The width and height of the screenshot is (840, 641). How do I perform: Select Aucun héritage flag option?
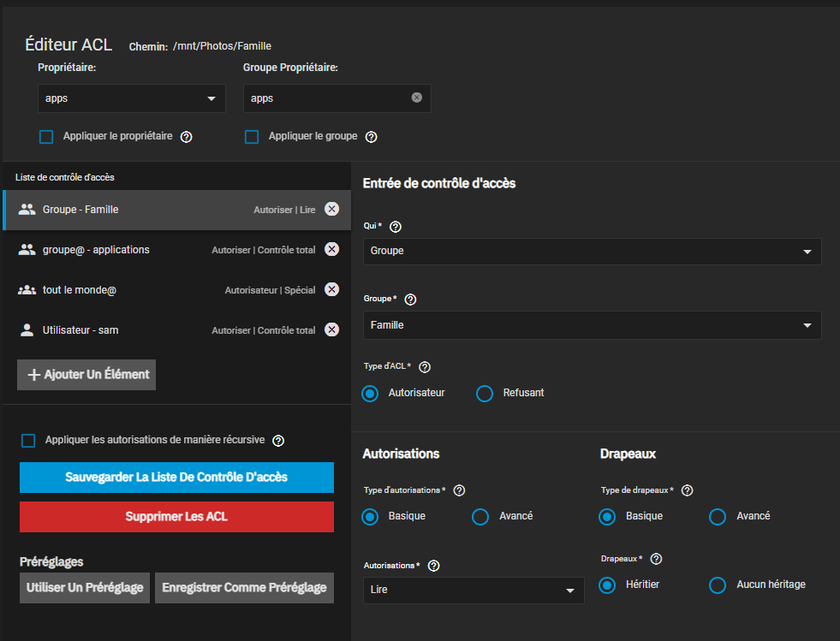[x=718, y=585]
